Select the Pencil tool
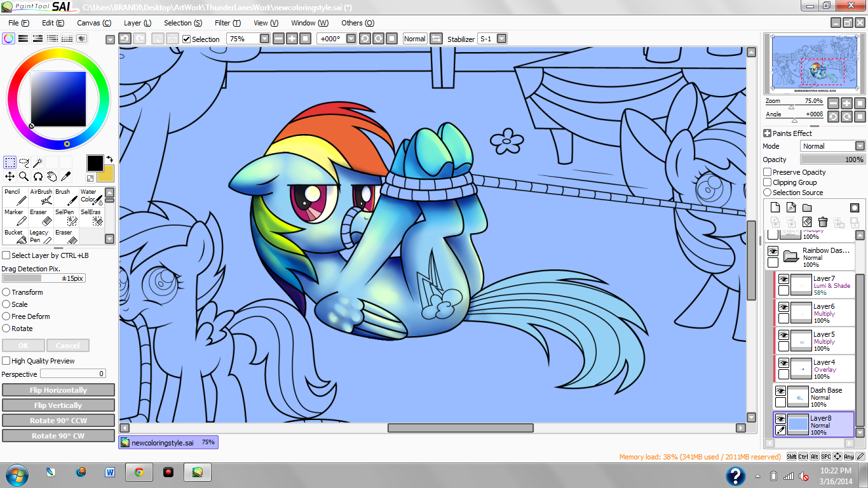This screenshot has width=868, height=488. (15, 197)
